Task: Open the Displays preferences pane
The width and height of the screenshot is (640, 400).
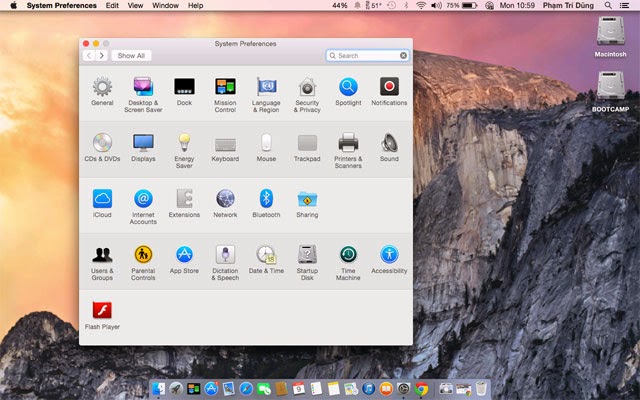Action: pos(143,147)
